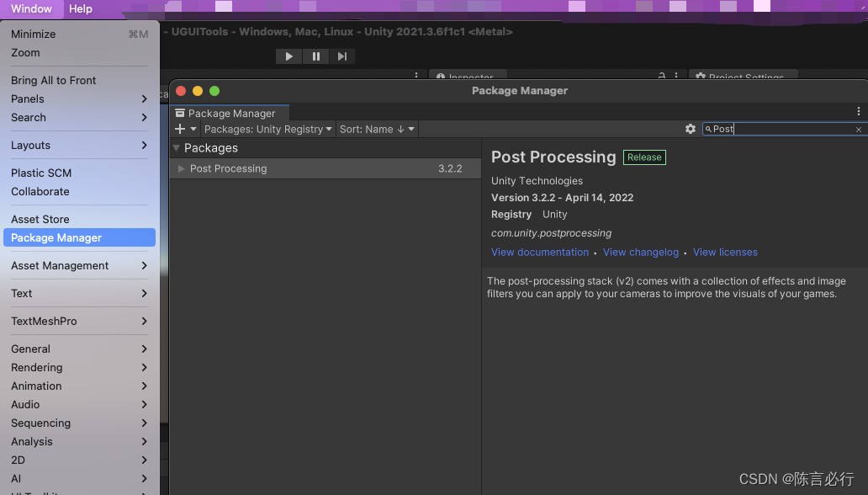Expand the Rendering submenu
This screenshot has width=868, height=495.
(80, 368)
